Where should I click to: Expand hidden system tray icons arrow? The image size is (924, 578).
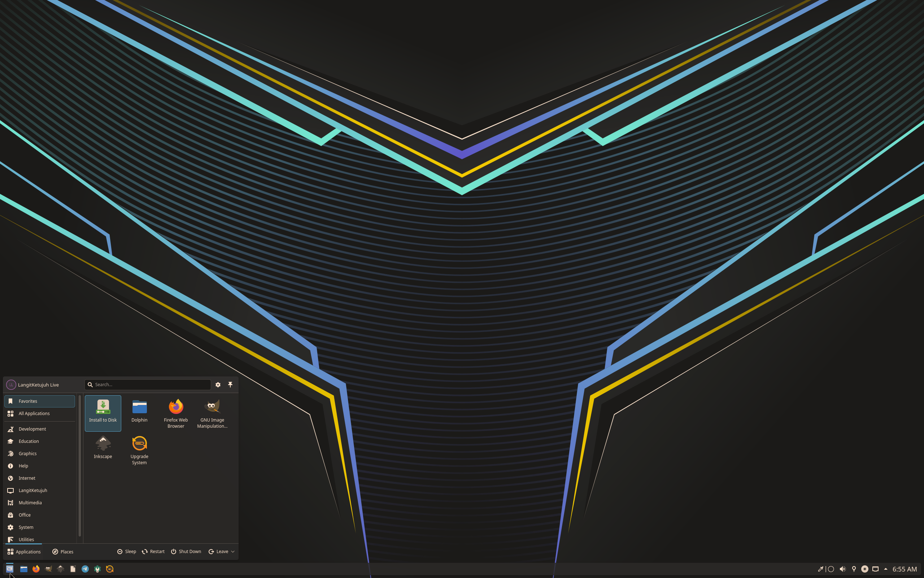point(886,569)
